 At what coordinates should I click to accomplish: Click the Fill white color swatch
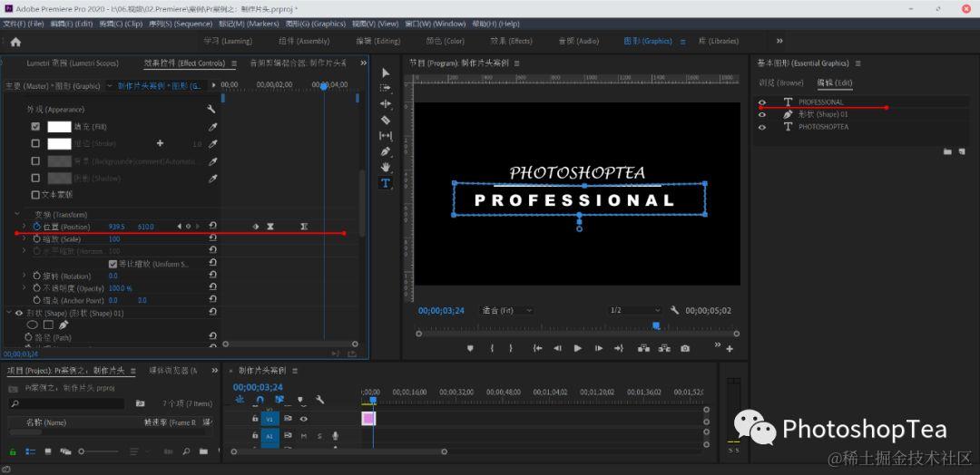[x=59, y=127]
